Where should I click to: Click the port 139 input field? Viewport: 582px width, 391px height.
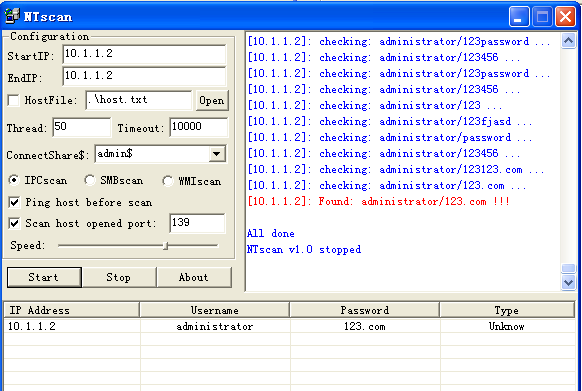point(197,223)
